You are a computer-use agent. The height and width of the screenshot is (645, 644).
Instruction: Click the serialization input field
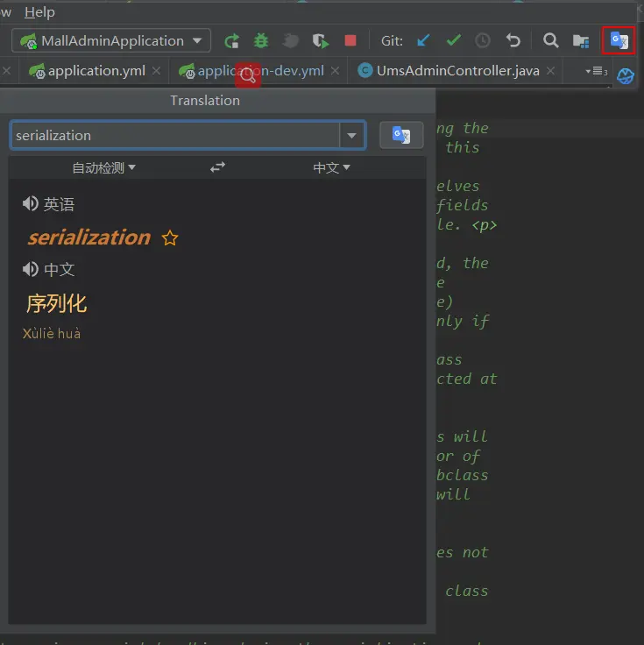[x=176, y=135]
